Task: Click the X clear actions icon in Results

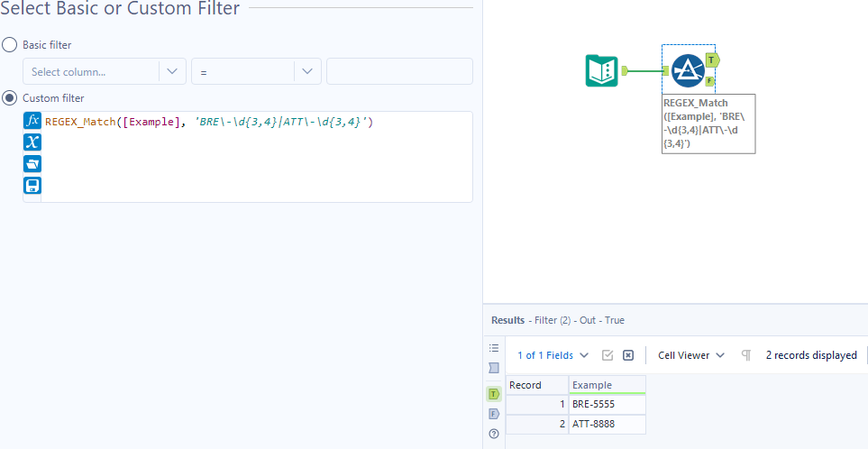Action: click(627, 355)
